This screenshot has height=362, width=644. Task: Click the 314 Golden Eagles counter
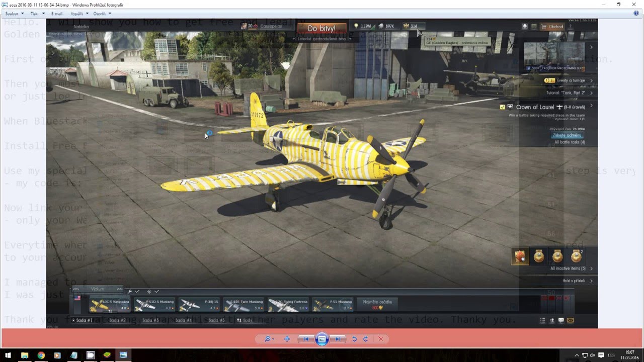[x=412, y=26]
